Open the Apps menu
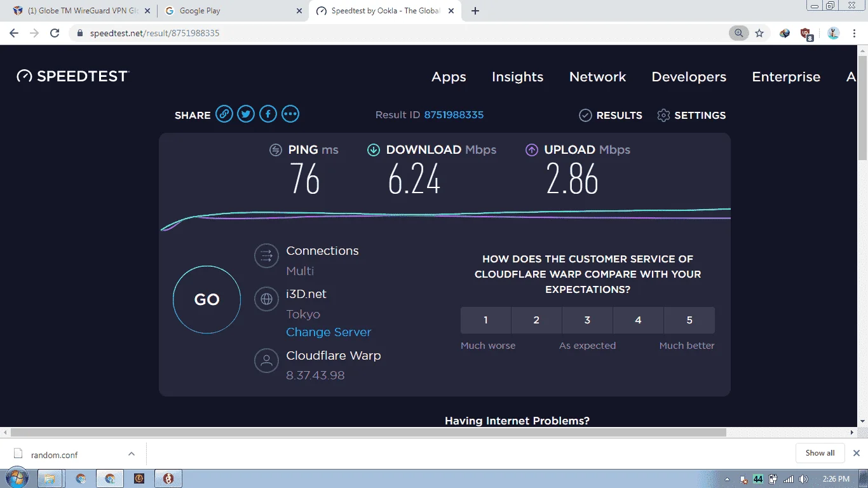The image size is (868, 488). 449,77
